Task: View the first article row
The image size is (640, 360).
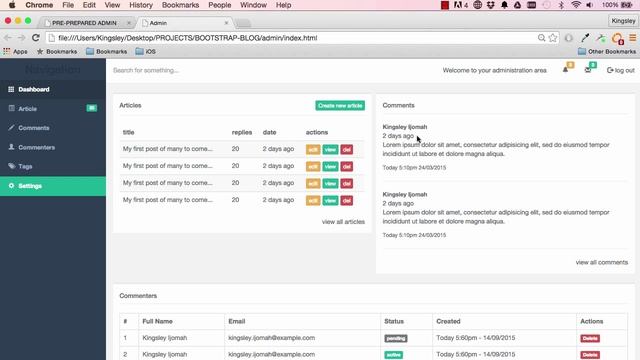Action: tap(330, 149)
